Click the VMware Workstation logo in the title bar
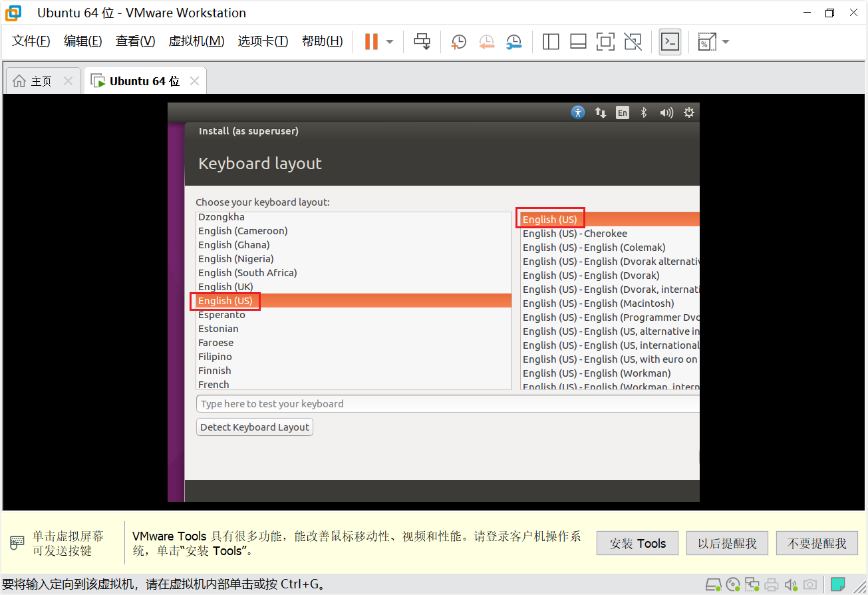 tap(13, 13)
